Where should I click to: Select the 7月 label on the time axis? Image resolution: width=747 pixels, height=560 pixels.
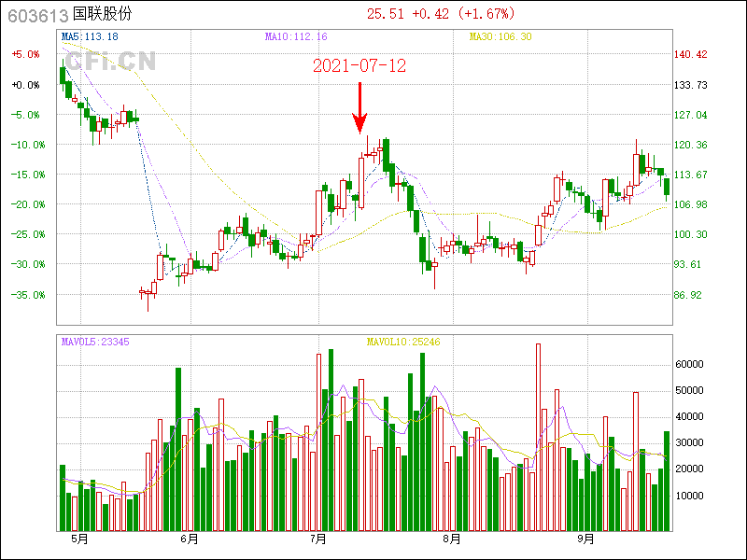(x=318, y=539)
